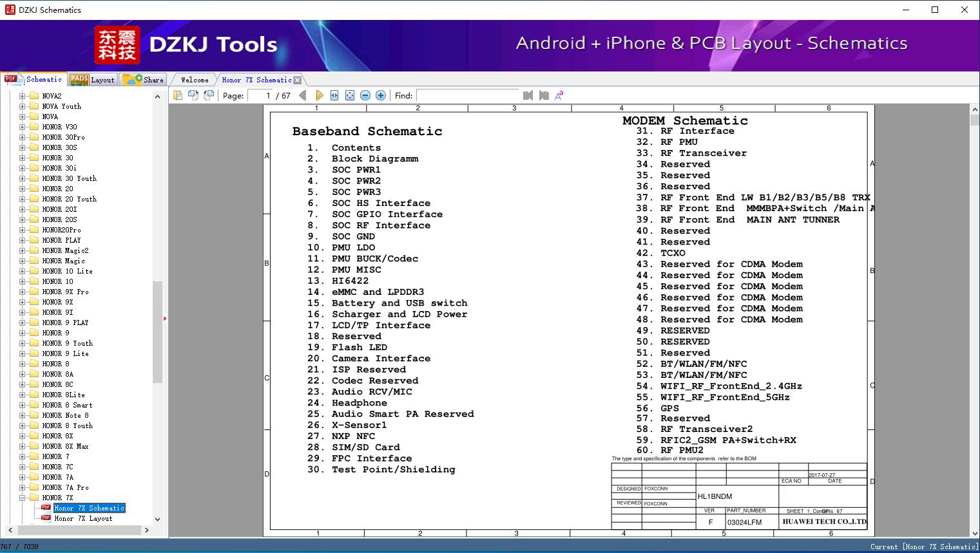The width and height of the screenshot is (980, 553).
Task: Expand the HONOR 8 Smart folder
Action: (x=22, y=405)
